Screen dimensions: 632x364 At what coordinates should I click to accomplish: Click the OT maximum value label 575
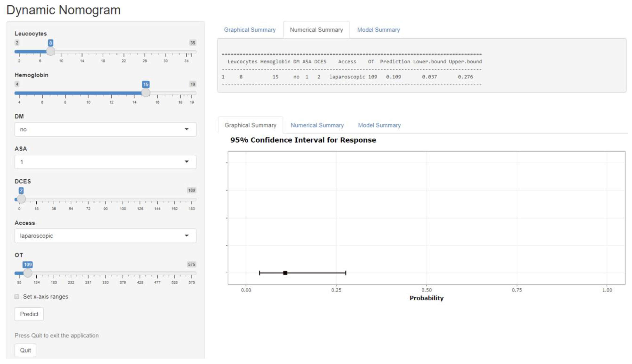192,264
